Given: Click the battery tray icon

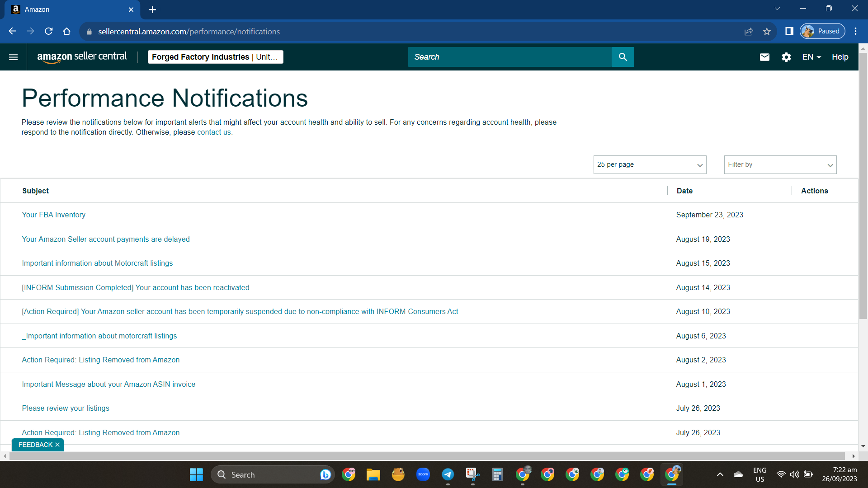Looking at the screenshot, I should coord(808,474).
